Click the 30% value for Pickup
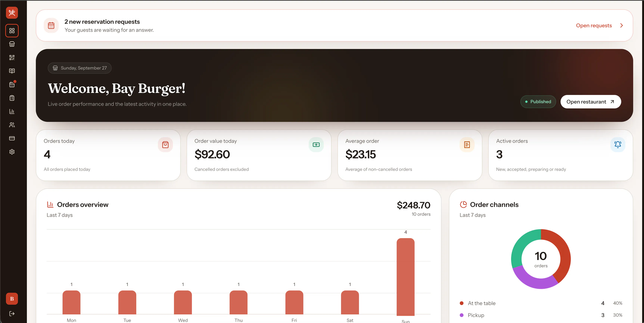The width and height of the screenshot is (644, 323). click(617, 315)
